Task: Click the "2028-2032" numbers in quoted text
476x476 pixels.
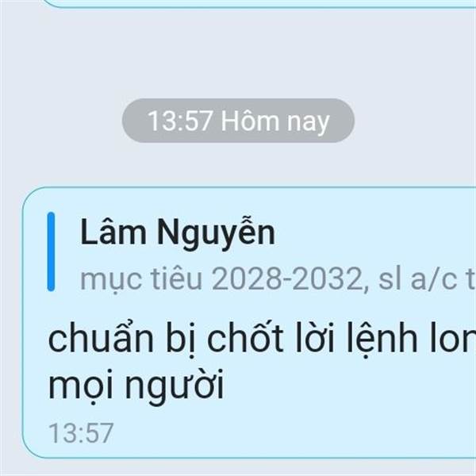Action: [286, 279]
